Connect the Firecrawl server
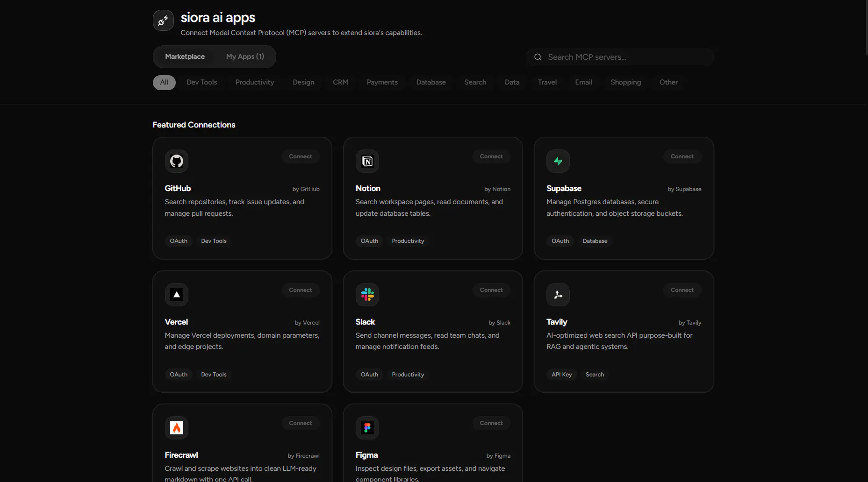This screenshot has width=868, height=482. (301, 423)
